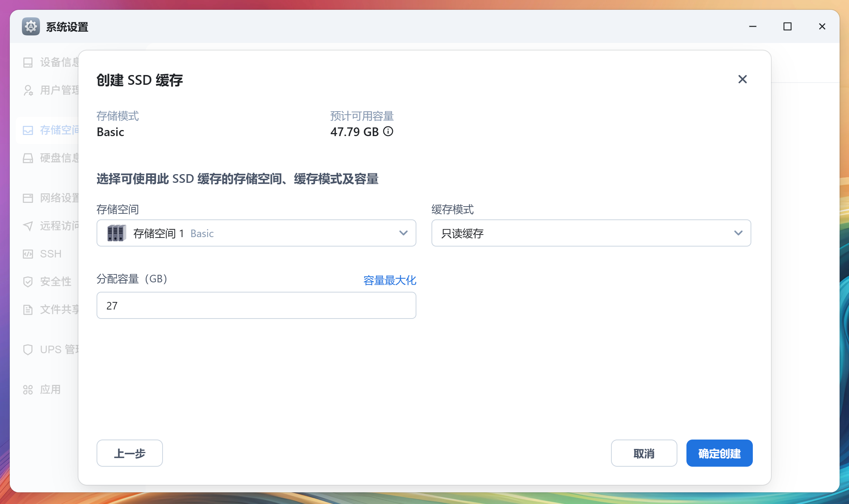The width and height of the screenshot is (849, 504).
Task: Click the 上一步 button
Action: tap(129, 453)
